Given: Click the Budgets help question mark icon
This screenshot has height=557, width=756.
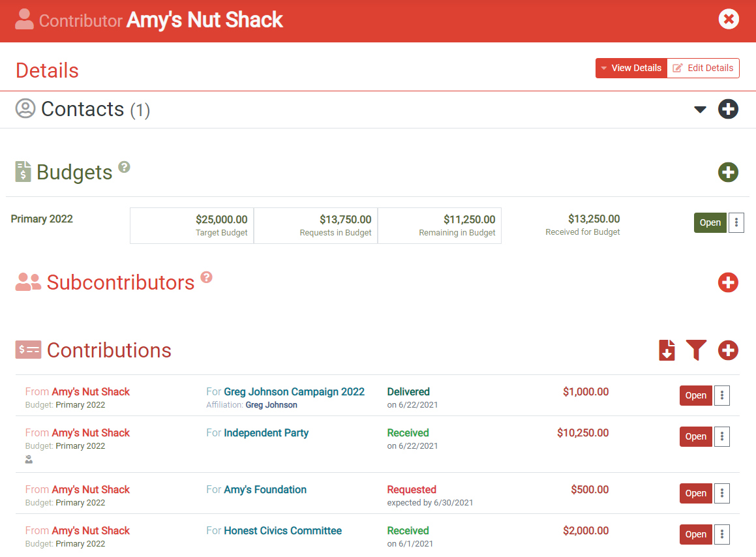Looking at the screenshot, I should pos(124,167).
